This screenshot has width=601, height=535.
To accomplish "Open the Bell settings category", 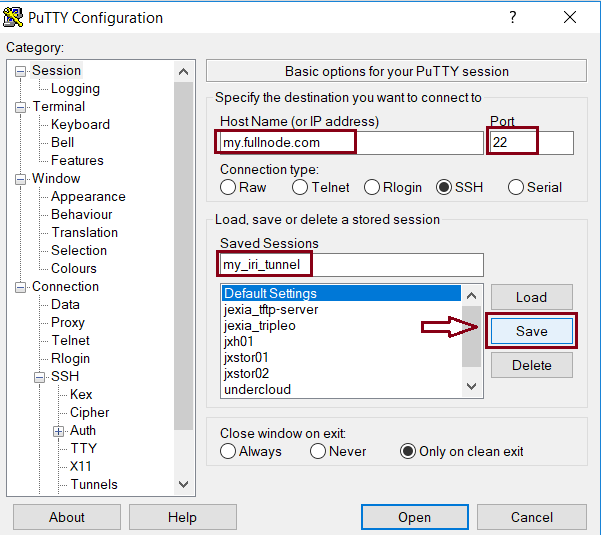I will pos(62,143).
